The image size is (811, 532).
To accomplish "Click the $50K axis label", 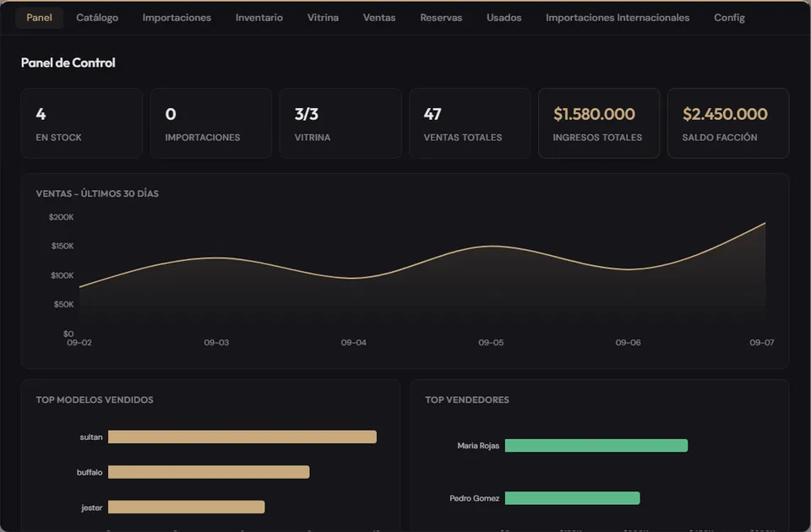I will coord(63,305).
